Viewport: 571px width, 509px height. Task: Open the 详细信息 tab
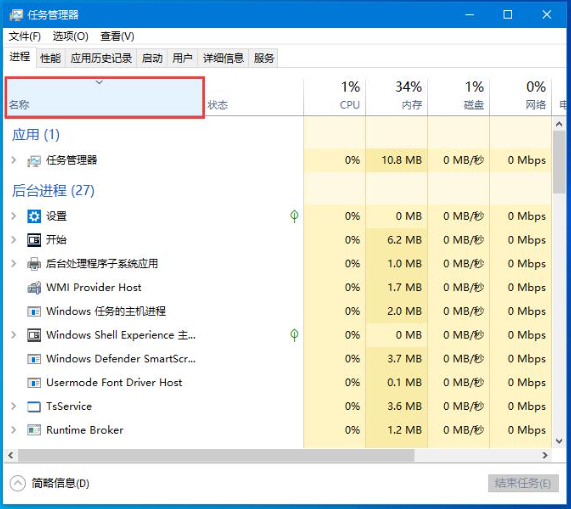click(x=223, y=58)
